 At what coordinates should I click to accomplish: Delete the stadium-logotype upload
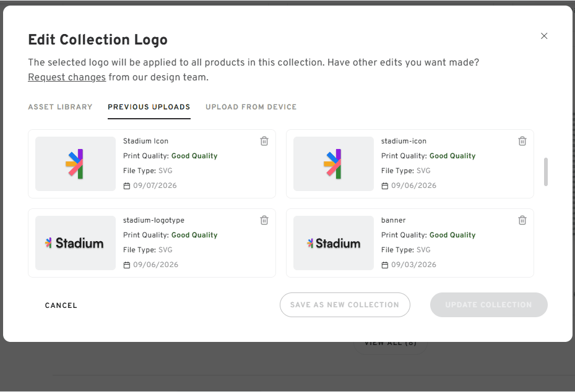264,220
